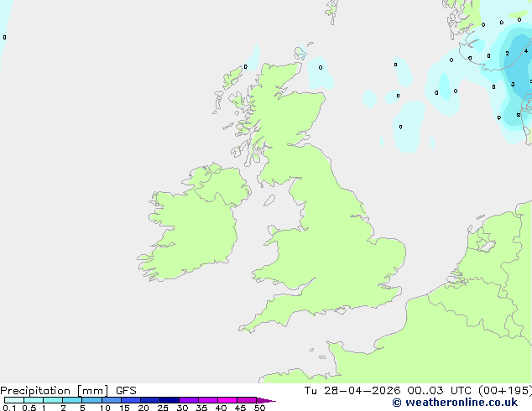Click the 45 to 50 mm legend swatch
Screen dimensions: 532x411
click(247, 400)
